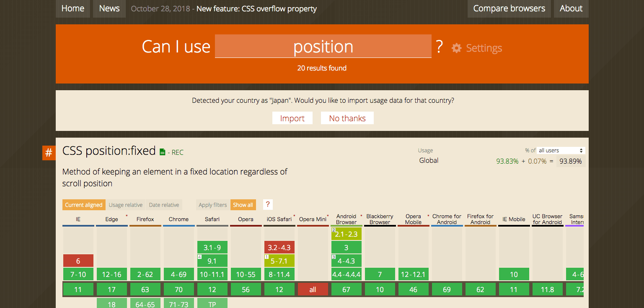This screenshot has width=644, height=308.
Task: Open Compare browsers page
Action: [509, 8]
